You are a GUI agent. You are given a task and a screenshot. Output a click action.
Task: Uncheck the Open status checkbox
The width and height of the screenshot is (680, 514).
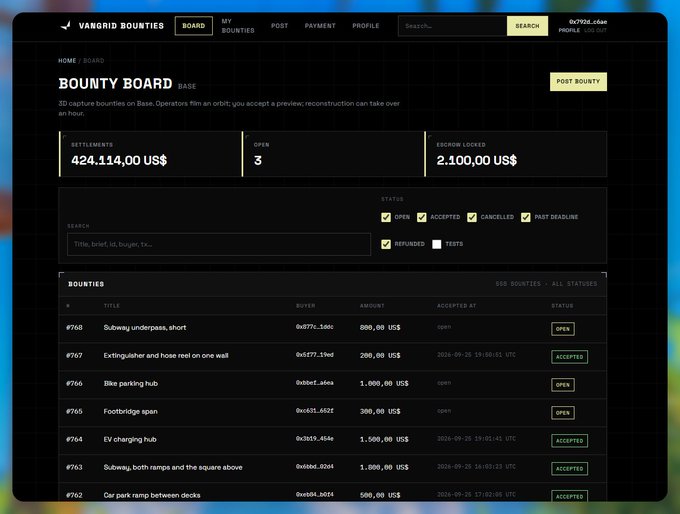(x=386, y=217)
